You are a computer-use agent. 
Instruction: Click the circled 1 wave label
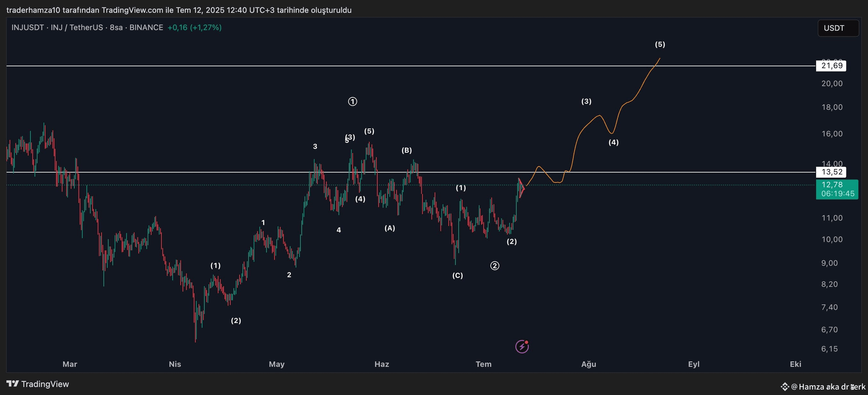352,101
